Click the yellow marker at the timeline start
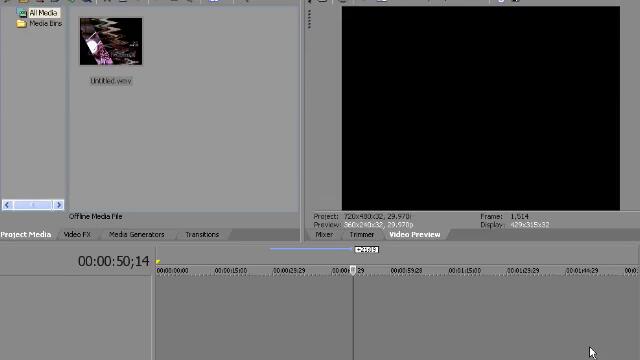The width and height of the screenshot is (640, 360). pos(158,261)
